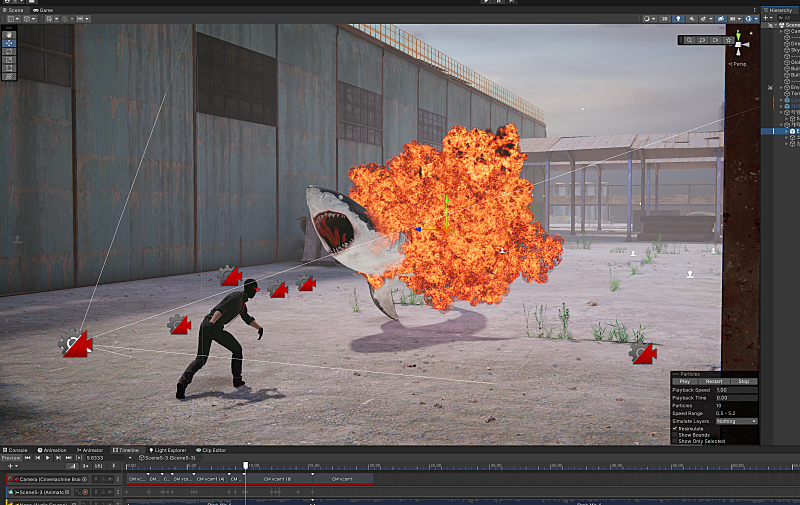800x505 pixels.
Task: Click the scene orientation gizmo
Action: pos(739,43)
